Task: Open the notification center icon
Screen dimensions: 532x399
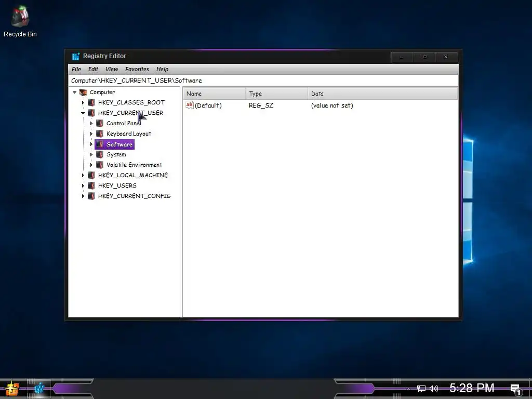Action: coord(515,389)
